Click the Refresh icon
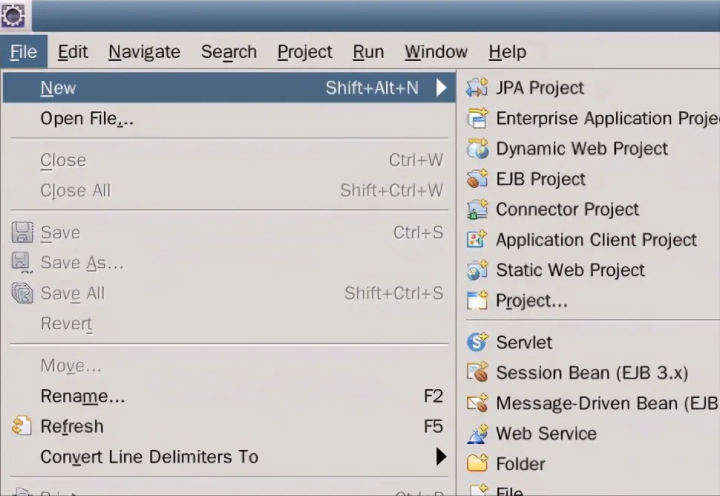Viewport: 720px width, 496px height. pos(22,425)
